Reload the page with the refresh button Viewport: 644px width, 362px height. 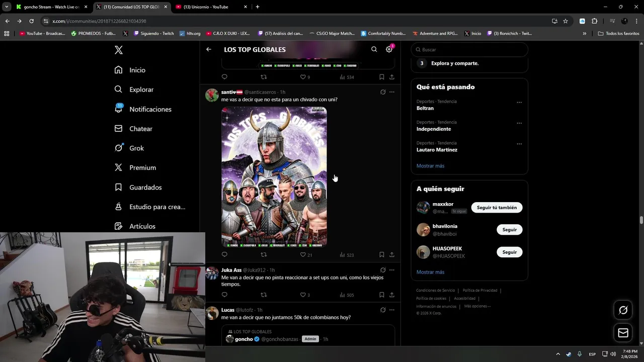click(31, 21)
